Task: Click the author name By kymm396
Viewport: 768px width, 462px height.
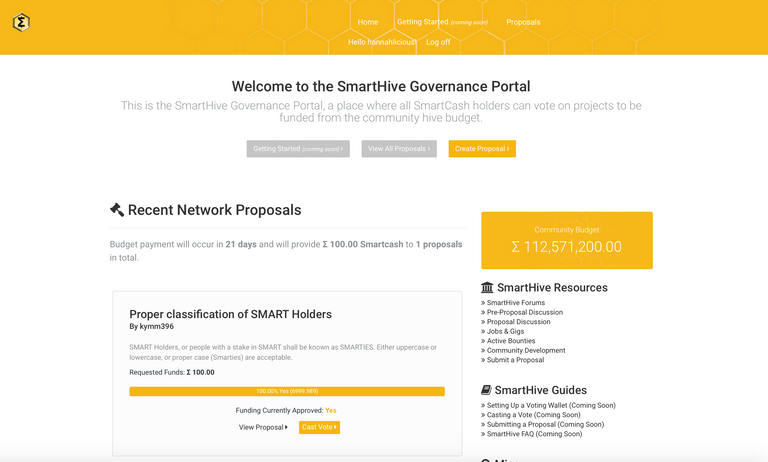Action: point(151,326)
